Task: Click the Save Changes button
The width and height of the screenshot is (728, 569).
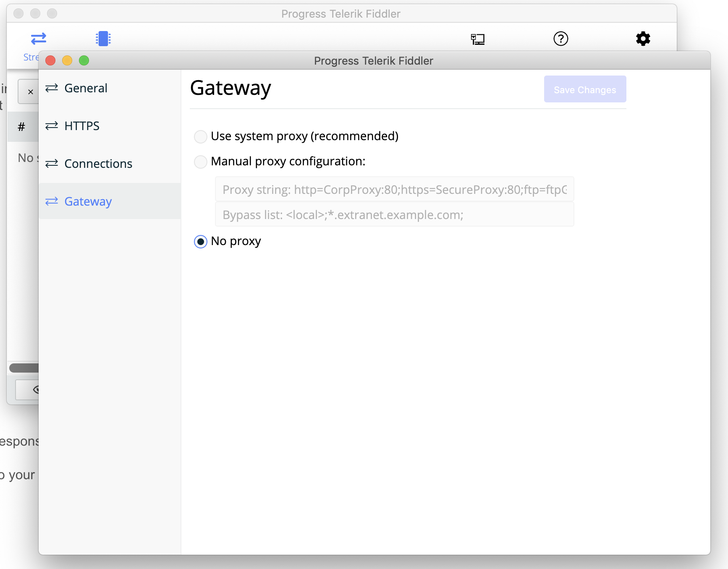Action: point(584,89)
